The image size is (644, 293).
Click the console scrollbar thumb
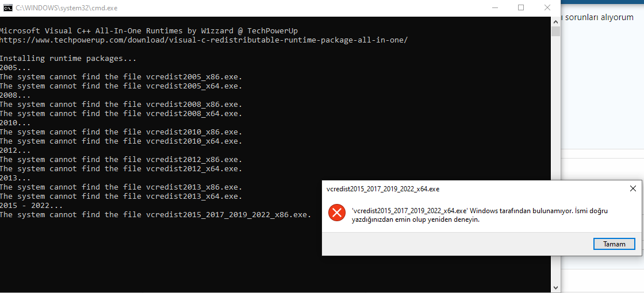[555, 31]
